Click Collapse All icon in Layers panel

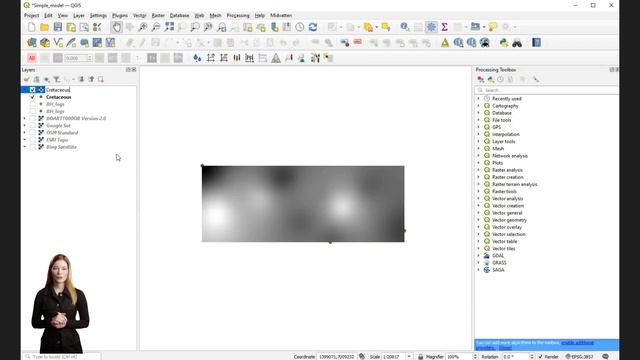91,80
